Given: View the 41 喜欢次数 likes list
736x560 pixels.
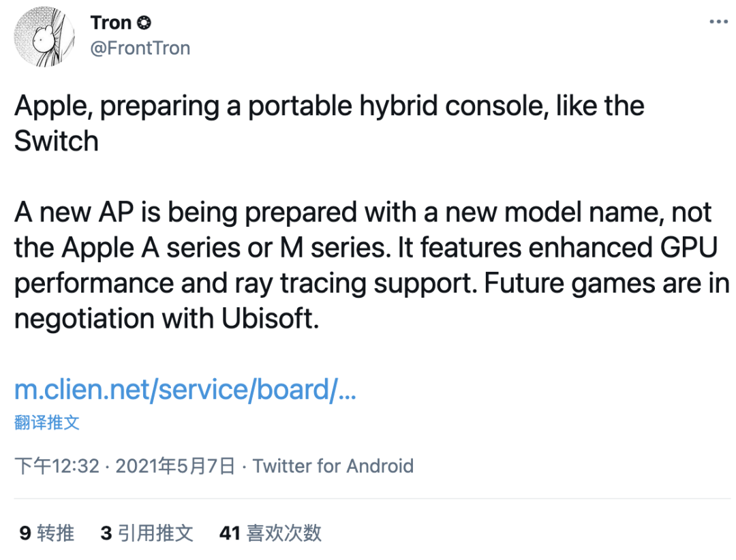Looking at the screenshot, I should [x=271, y=533].
